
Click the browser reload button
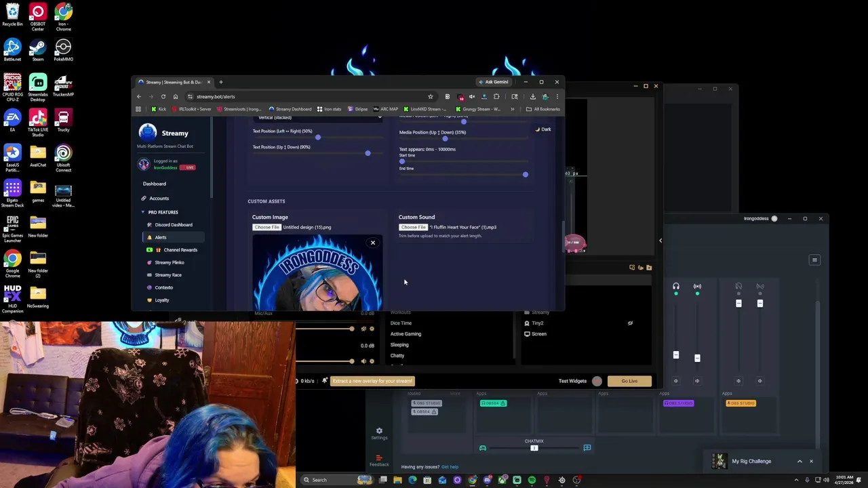[163, 96]
